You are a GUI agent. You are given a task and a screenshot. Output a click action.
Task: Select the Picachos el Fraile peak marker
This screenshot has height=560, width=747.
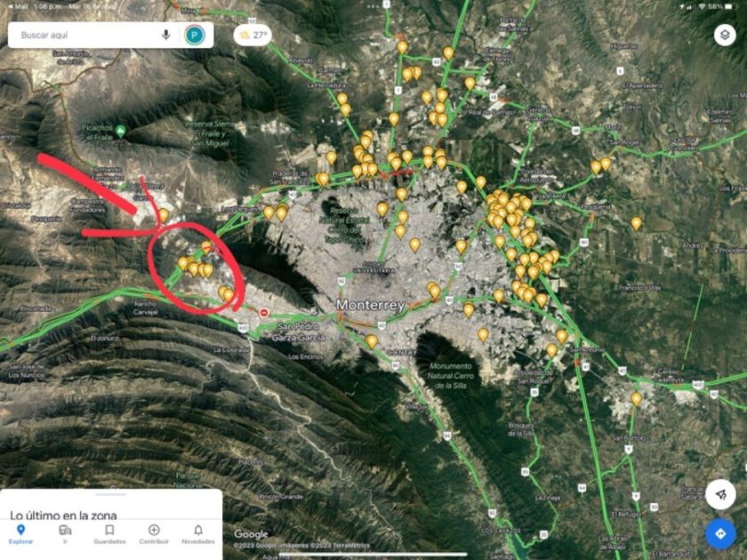coord(121,131)
